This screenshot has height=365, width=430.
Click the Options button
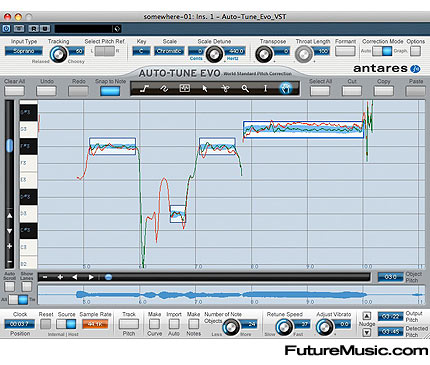point(415,51)
